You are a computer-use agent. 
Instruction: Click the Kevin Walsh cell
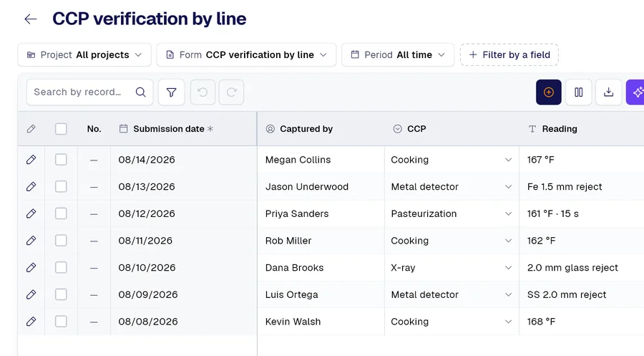pyautogui.click(x=321, y=322)
